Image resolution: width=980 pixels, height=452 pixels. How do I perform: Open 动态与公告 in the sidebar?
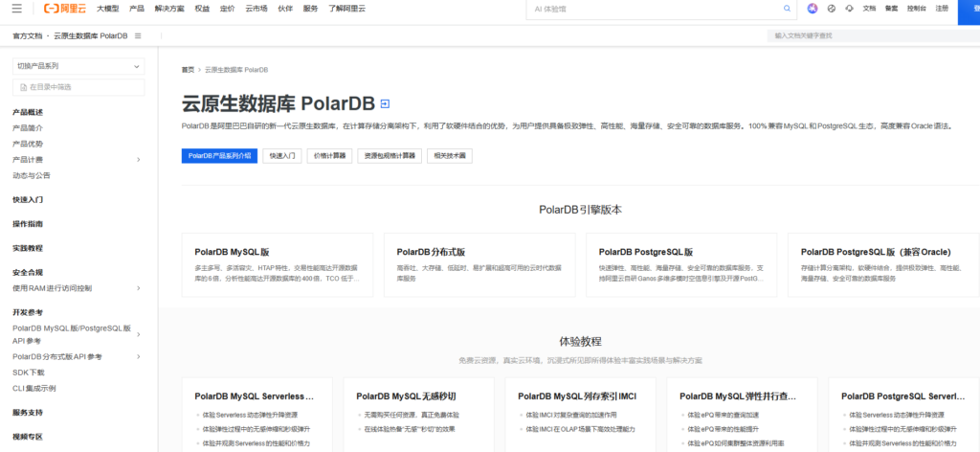point(32,175)
